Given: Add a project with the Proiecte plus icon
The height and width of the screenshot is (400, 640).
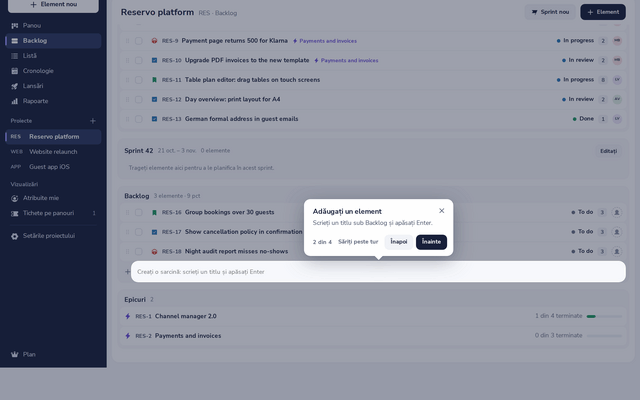Looking at the screenshot, I should pyautogui.click(x=93, y=121).
